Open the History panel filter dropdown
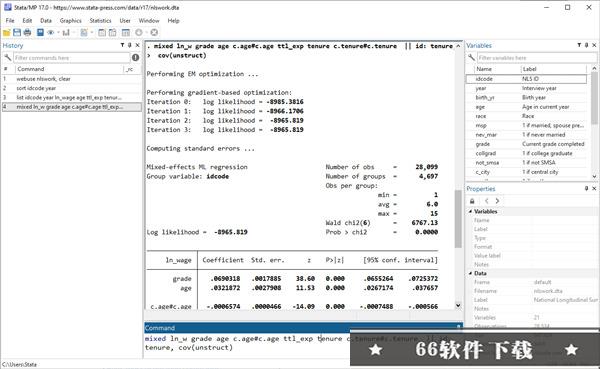 pos(122,45)
